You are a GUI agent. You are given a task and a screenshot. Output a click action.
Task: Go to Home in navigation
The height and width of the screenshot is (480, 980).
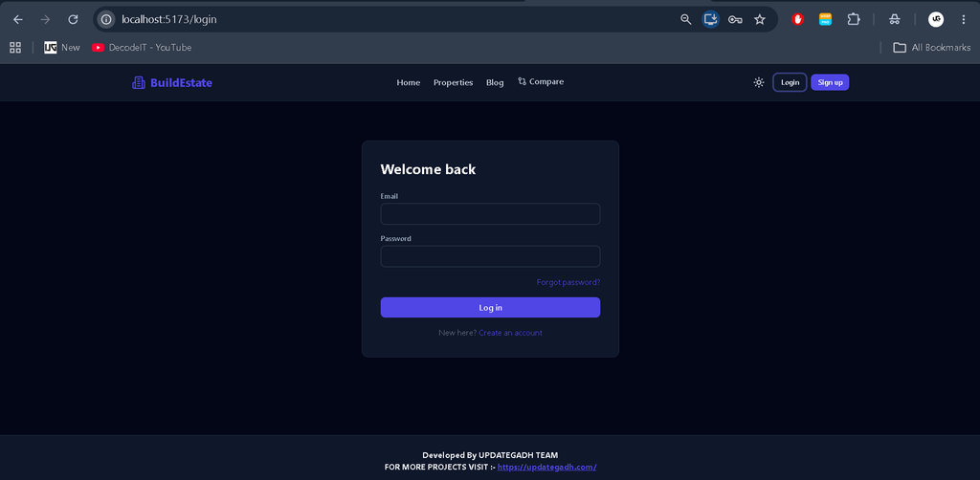pos(408,82)
